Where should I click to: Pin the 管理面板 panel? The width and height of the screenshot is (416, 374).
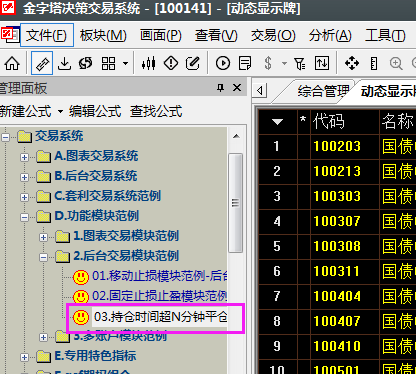coord(220,88)
